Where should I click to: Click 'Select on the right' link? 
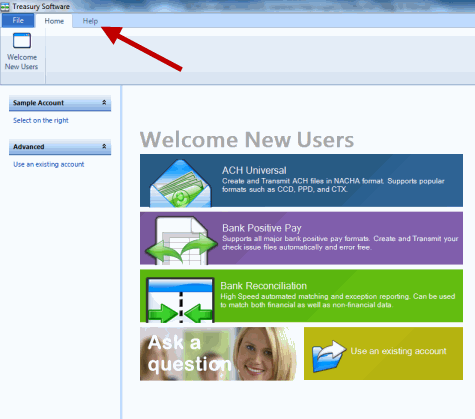(x=41, y=120)
